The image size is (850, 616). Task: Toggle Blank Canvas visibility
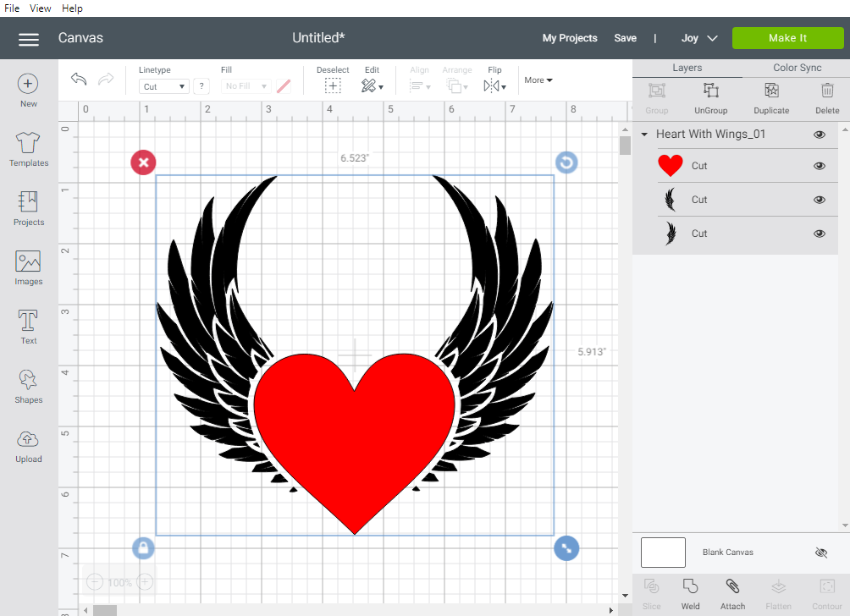821,552
